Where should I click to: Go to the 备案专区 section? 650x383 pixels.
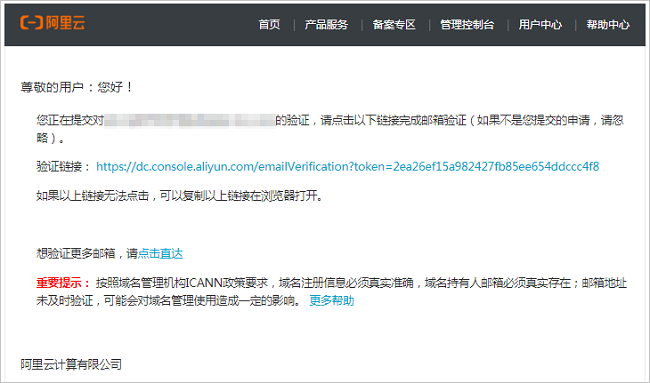coord(394,24)
